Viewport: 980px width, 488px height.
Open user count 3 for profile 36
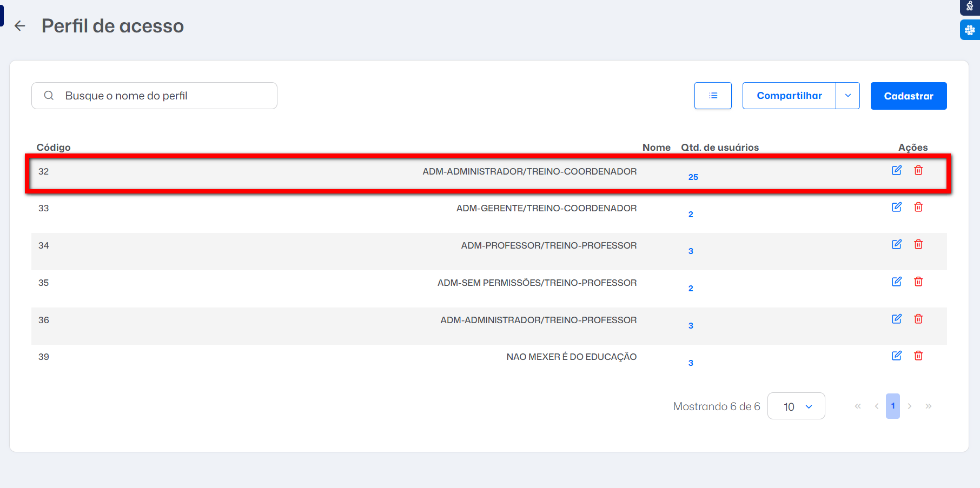(691, 326)
